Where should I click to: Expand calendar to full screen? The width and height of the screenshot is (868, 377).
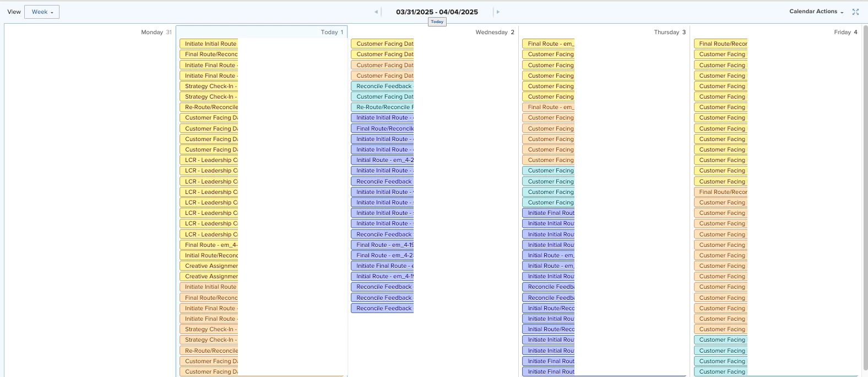(x=855, y=12)
